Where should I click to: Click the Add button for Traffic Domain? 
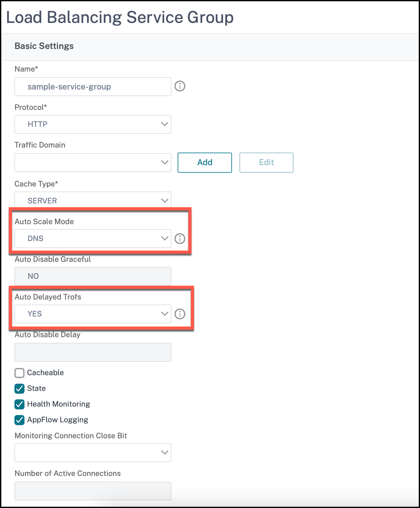tap(205, 163)
